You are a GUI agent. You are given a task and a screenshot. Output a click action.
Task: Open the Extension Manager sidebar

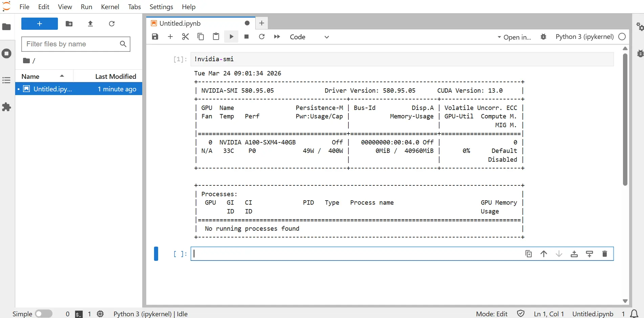point(6,107)
